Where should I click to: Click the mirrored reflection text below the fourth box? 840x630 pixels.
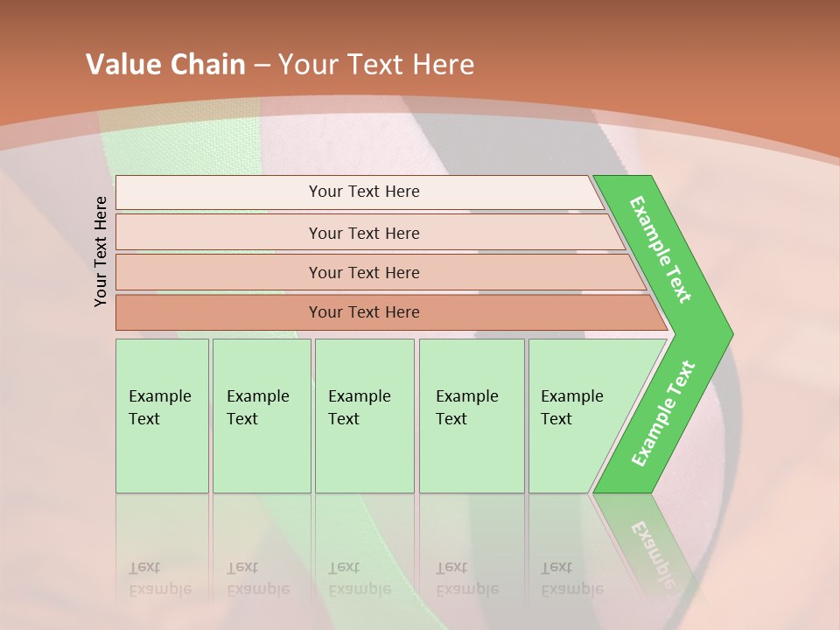[x=467, y=578]
